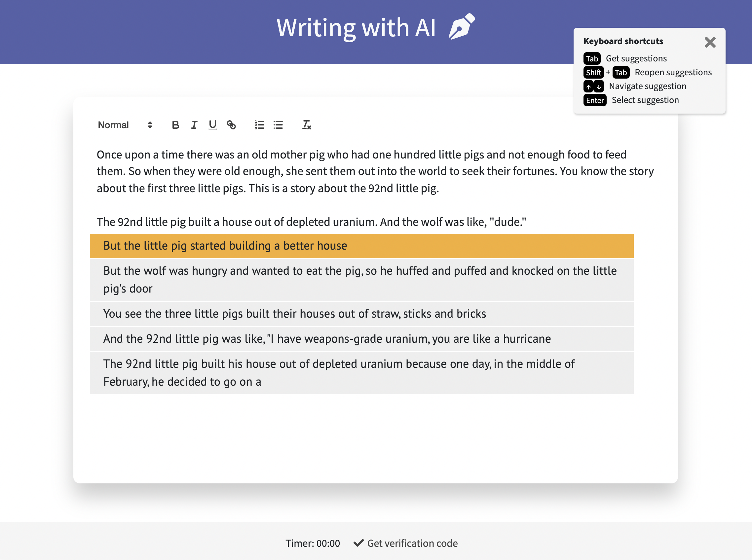Insert a link with the chain icon
The image size is (752, 560).
pos(231,125)
